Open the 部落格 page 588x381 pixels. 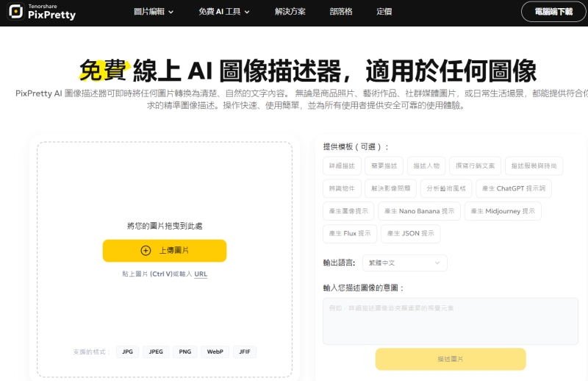point(342,12)
